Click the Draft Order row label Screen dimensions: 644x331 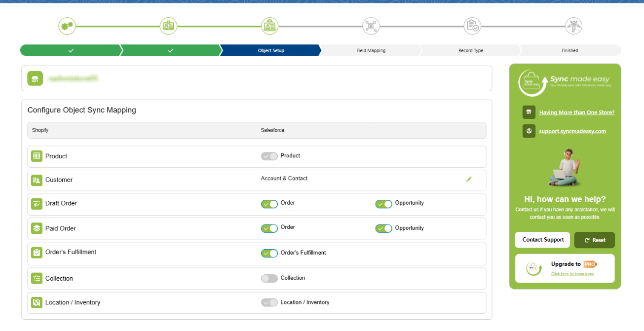point(61,203)
